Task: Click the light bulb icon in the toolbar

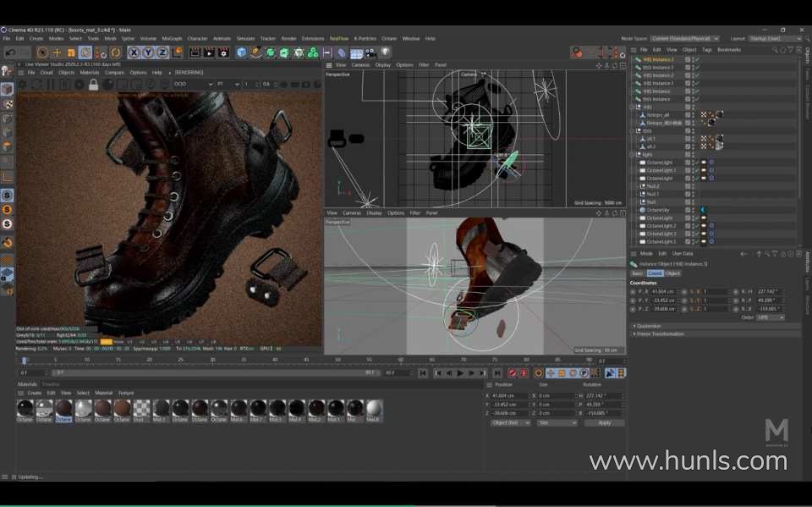Action: pyautogui.click(x=385, y=52)
